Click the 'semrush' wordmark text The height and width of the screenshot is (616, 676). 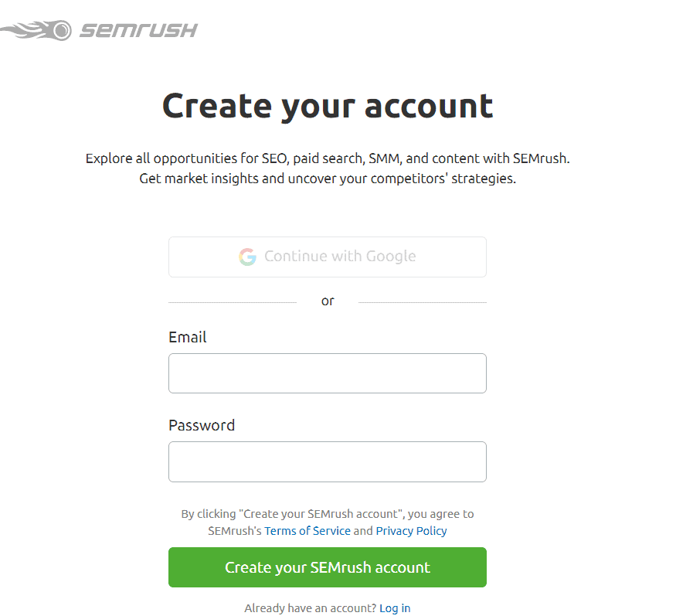click(x=135, y=29)
